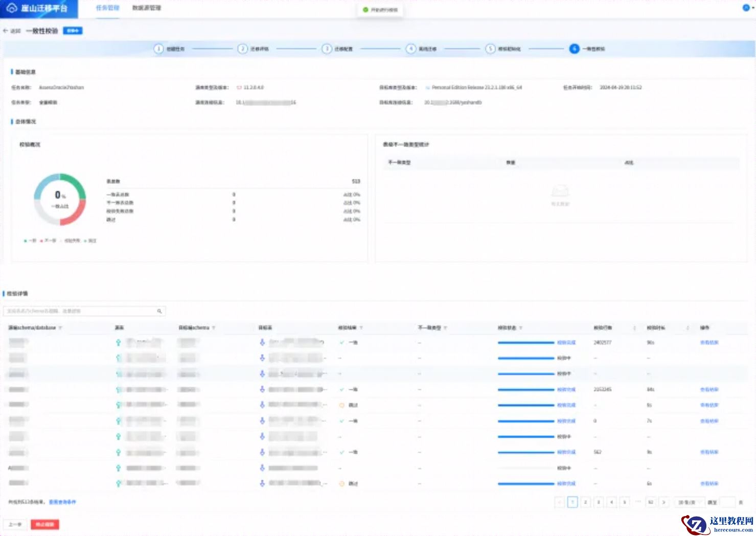Click the red stop verification button

point(45,524)
